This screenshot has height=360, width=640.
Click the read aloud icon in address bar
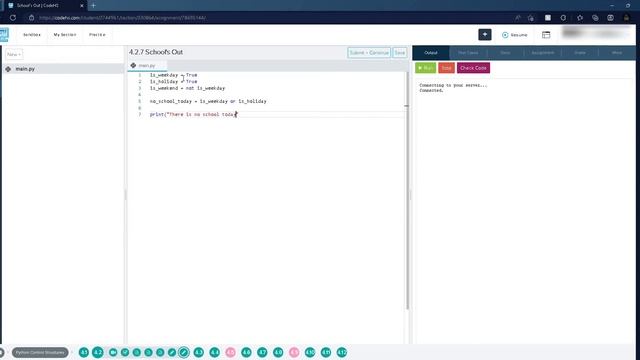tap(518, 18)
